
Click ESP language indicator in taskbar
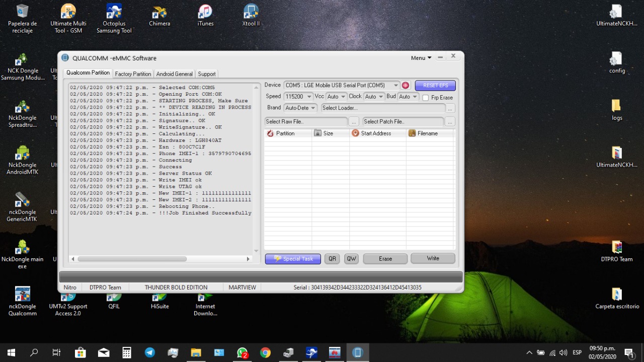[x=577, y=352]
